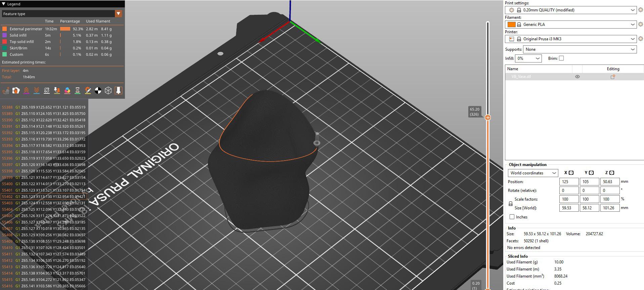
Task: Click the upper layer slider thumb
Action: (488, 118)
